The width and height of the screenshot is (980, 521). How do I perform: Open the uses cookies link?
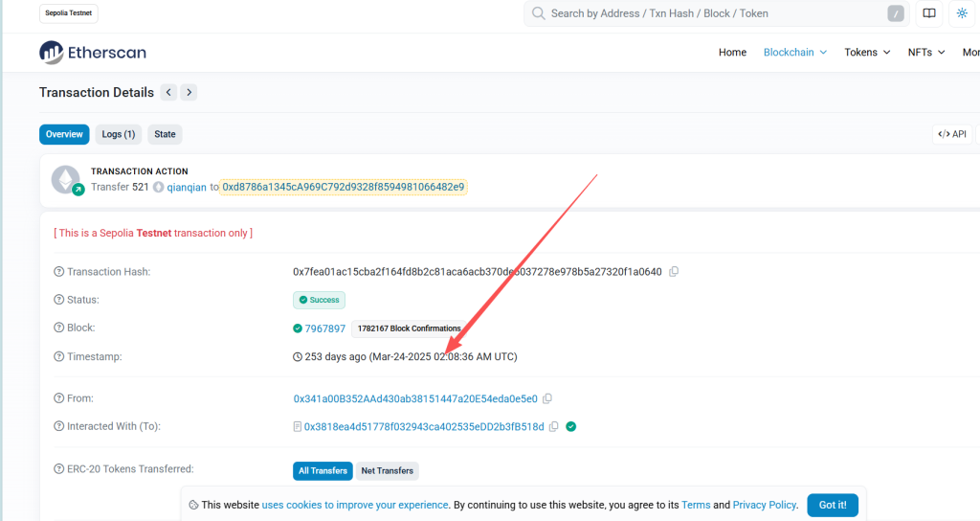coord(355,505)
